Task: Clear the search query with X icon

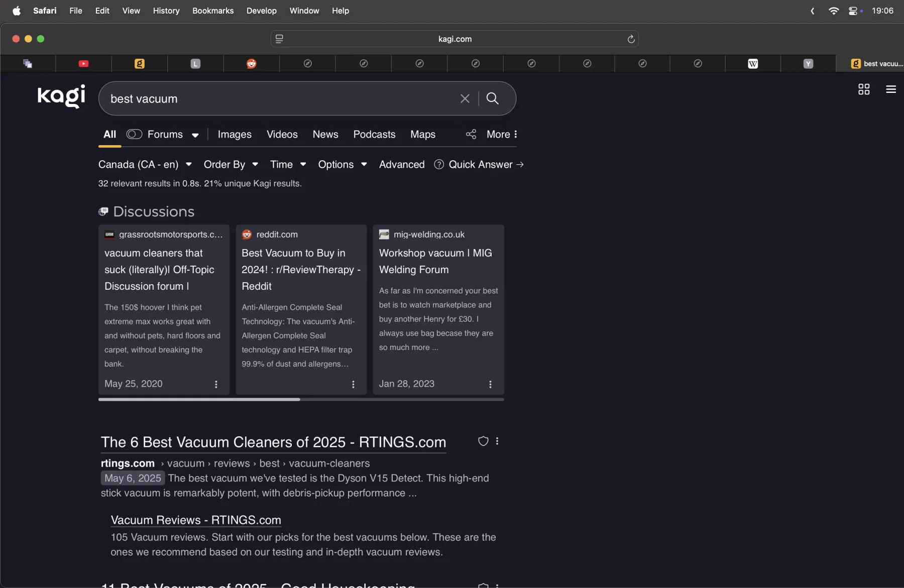Action: tap(465, 98)
